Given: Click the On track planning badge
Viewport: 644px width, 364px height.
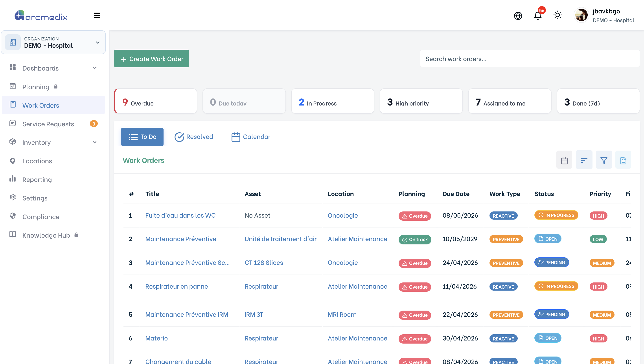Looking at the screenshot, I should tap(415, 240).
